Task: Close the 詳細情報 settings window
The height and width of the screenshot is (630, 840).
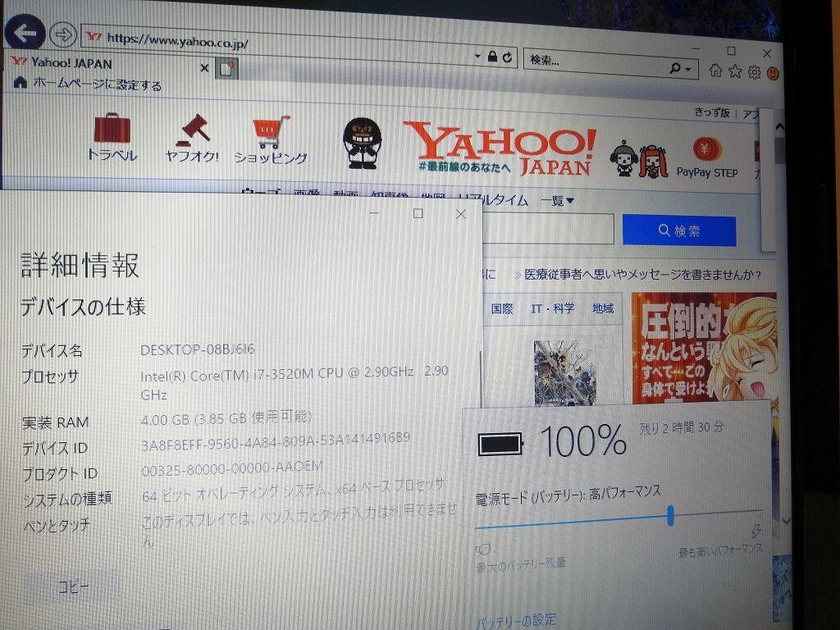Action: (x=461, y=214)
